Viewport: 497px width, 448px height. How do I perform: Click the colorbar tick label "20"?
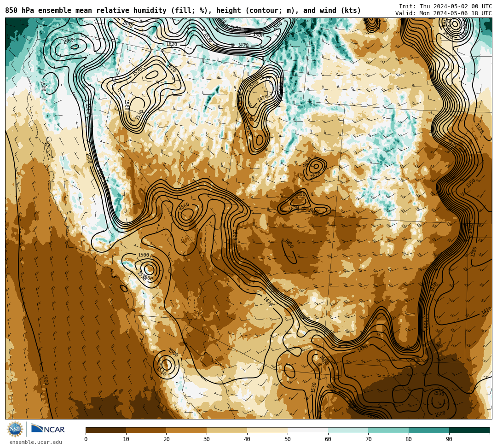point(167,439)
